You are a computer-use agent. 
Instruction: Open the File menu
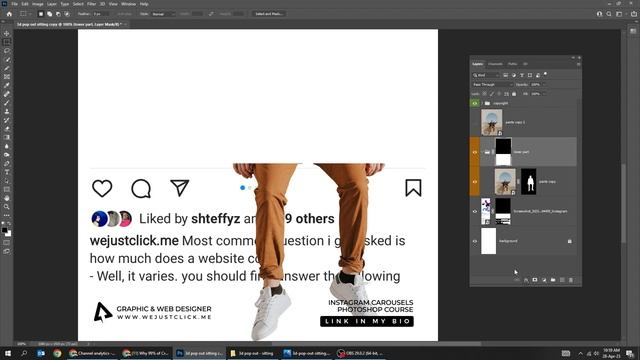[x=14, y=4]
